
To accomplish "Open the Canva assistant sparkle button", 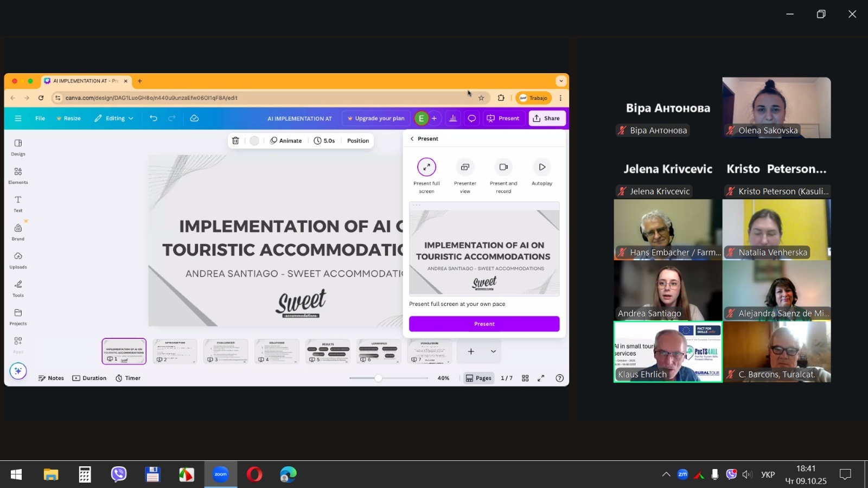I will (x=18, y=371).
